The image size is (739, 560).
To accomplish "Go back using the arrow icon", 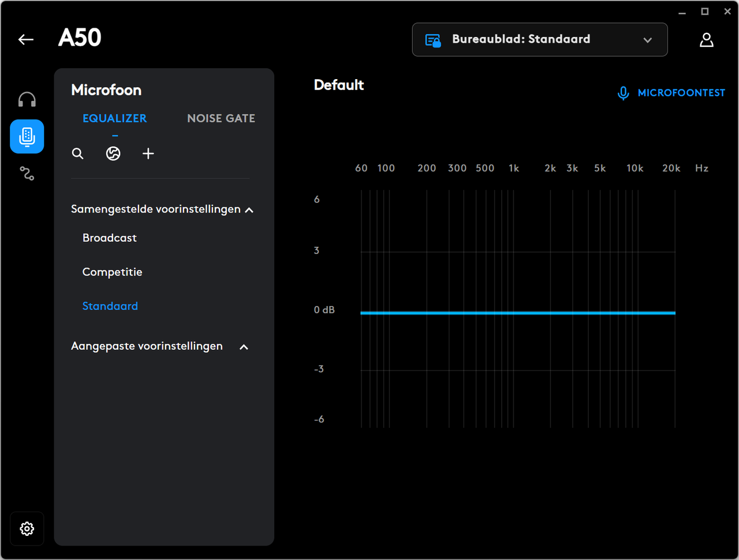I will coord(26,39).
